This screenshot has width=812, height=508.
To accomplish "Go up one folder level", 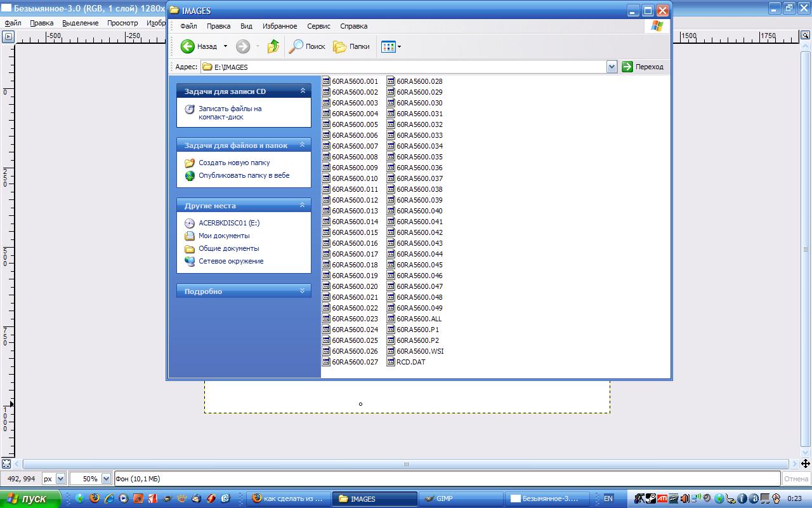I will click(273, 46).
